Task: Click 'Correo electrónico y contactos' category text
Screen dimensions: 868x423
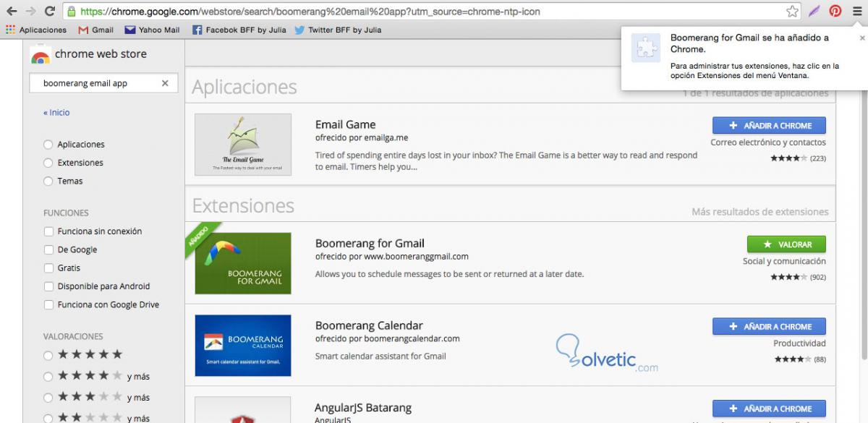Action: (x=768, y=142)
